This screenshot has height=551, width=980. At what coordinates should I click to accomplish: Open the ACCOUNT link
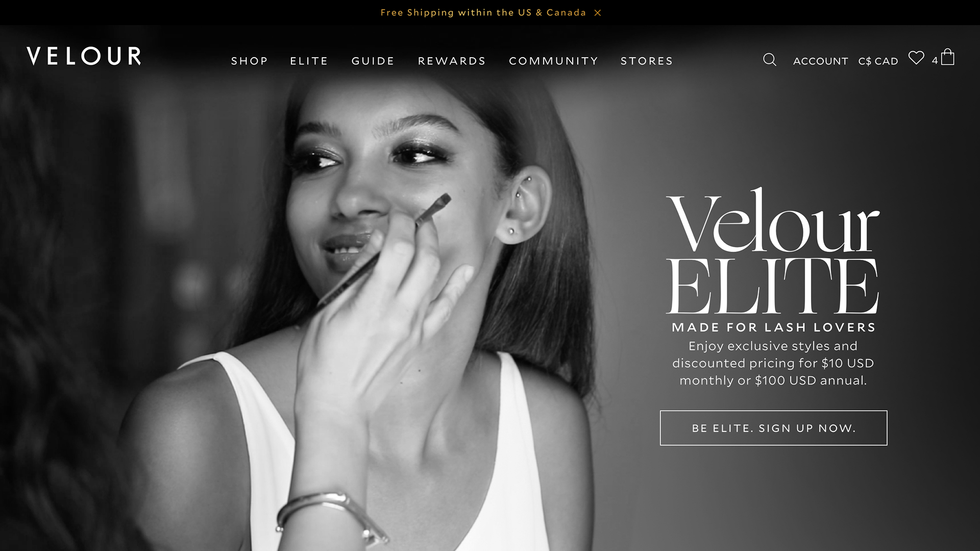[x=821, y=61]
